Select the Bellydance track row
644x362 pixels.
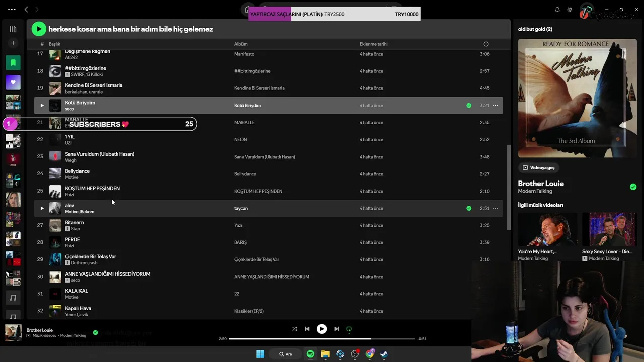coord(268,174)
